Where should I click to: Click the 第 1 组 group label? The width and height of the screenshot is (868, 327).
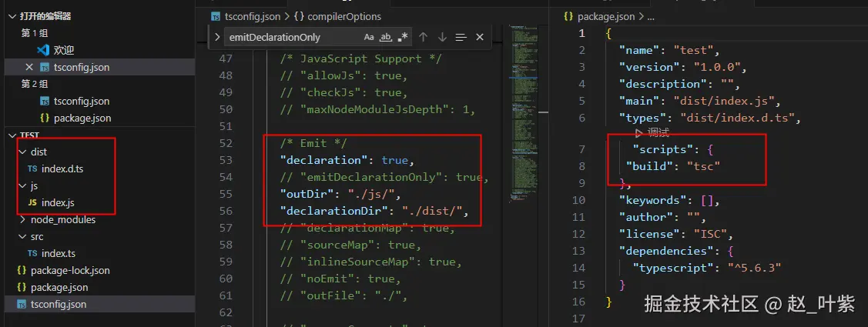(35, 33)
